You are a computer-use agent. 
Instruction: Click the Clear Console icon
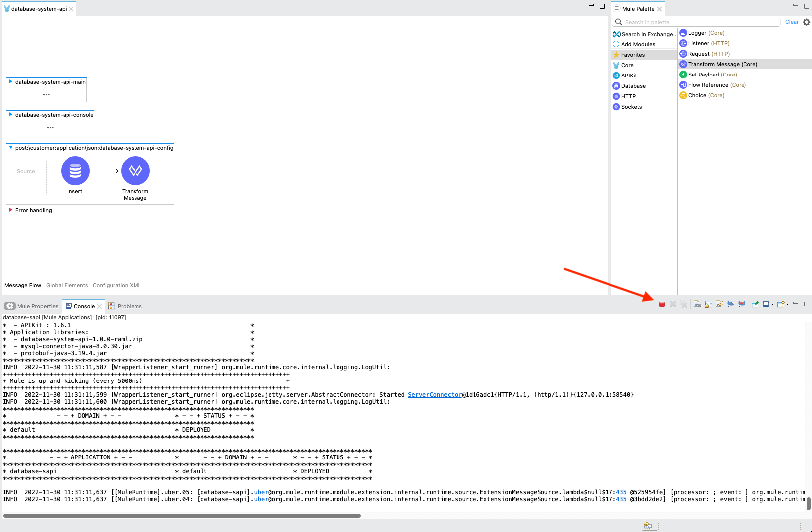click(x=697, y=304)
